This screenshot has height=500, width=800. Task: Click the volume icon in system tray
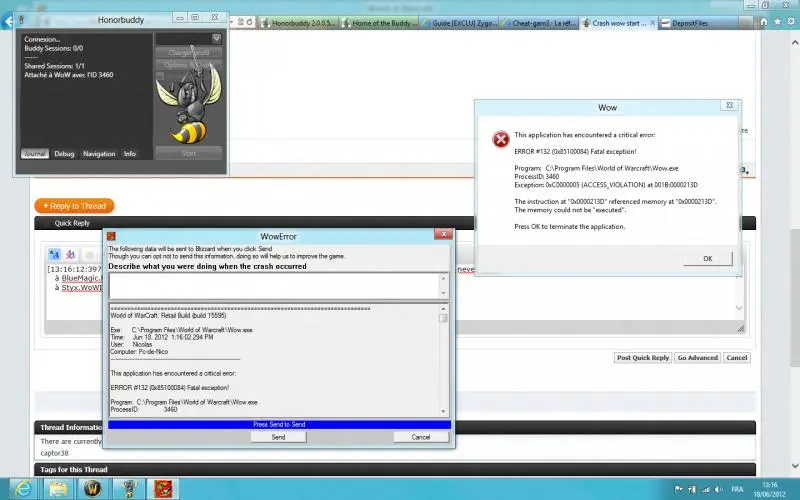[718, 489]
